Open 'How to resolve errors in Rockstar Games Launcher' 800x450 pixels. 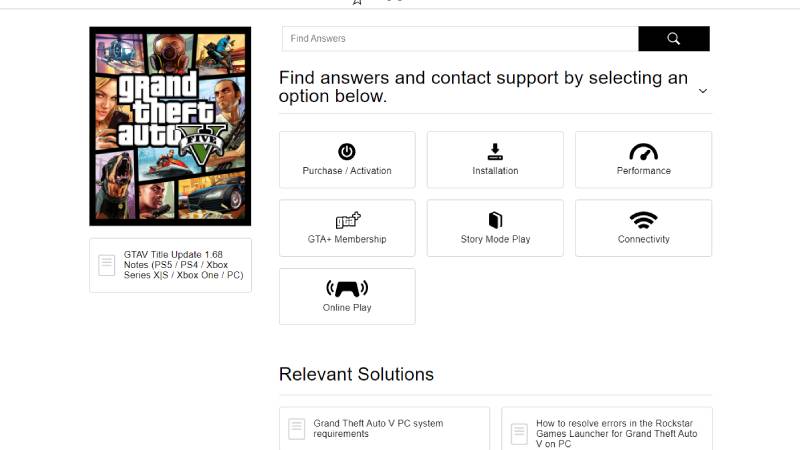coord(607,431)
